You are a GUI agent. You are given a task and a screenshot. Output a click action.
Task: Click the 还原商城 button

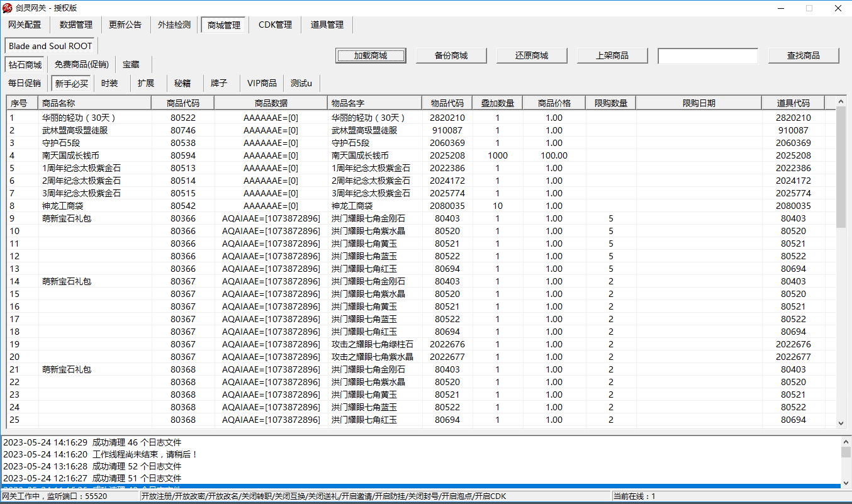click(x=531, y=55)
